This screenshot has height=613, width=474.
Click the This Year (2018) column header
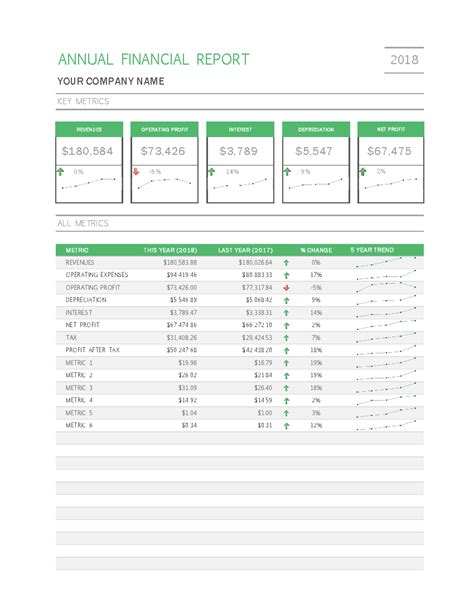(x=170, y=250)
